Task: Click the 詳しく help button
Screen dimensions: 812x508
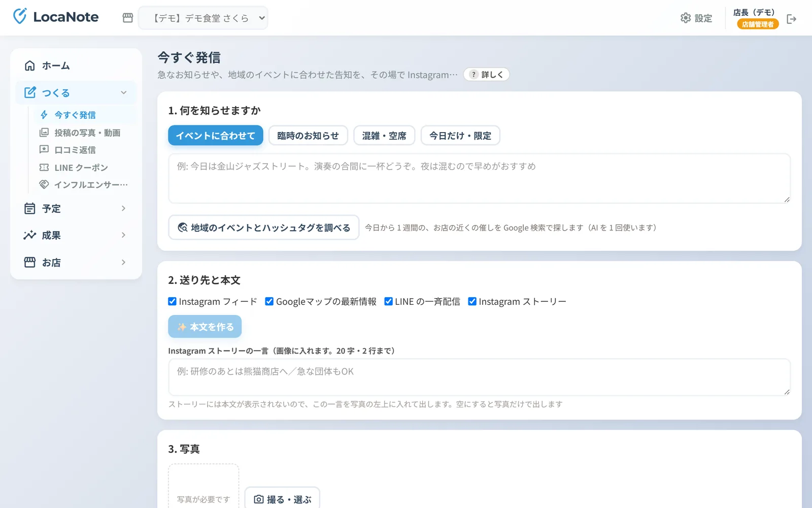Action: (486, 75)
